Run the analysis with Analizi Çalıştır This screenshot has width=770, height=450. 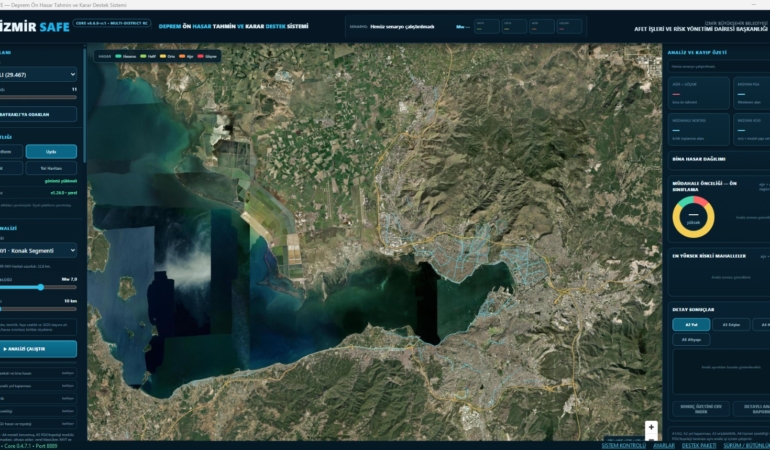tap(38, 349)
